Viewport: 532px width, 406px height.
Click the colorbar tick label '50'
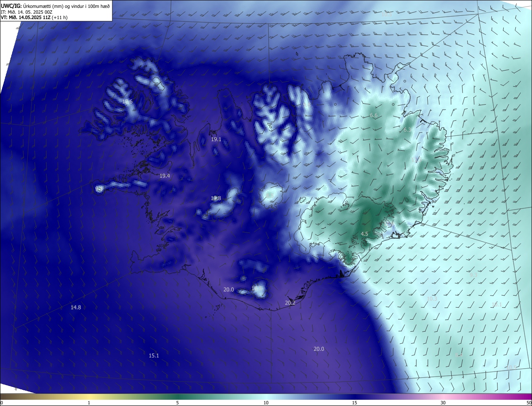[x=529, y=403]
